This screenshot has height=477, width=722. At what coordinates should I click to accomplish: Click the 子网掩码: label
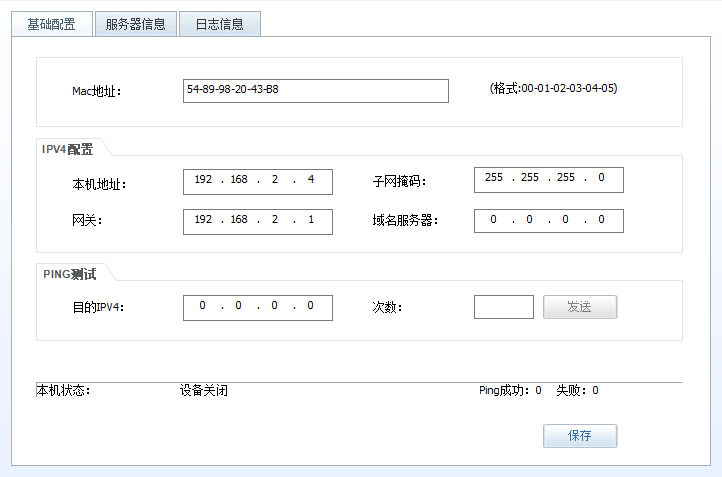399,181
